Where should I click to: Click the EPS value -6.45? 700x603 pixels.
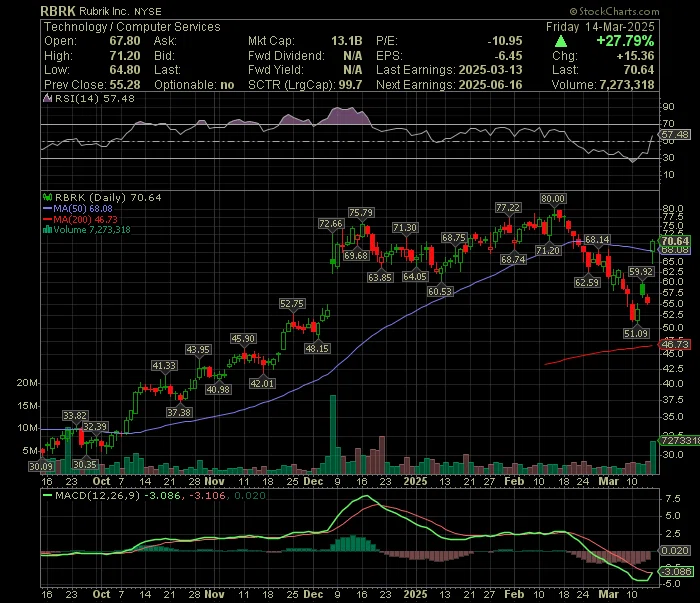point(508,56)
